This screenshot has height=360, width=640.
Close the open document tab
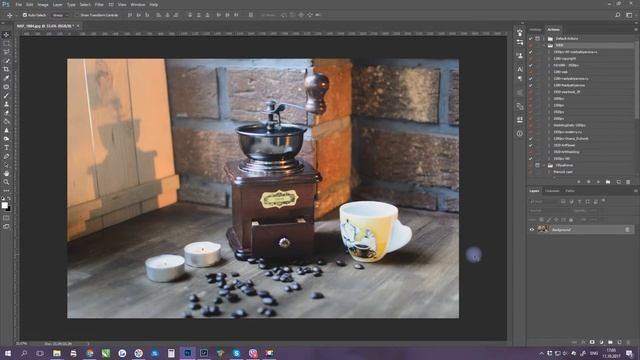pos(78,26)
